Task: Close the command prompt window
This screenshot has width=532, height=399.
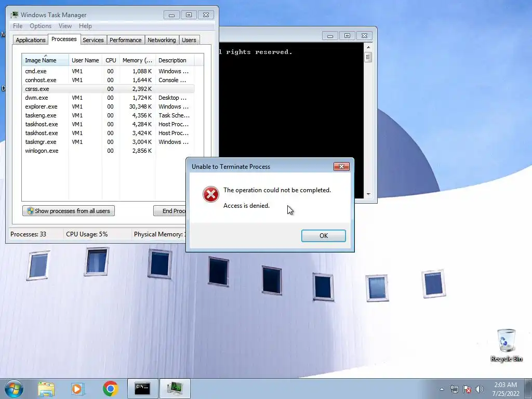Action: pos(364,36)
